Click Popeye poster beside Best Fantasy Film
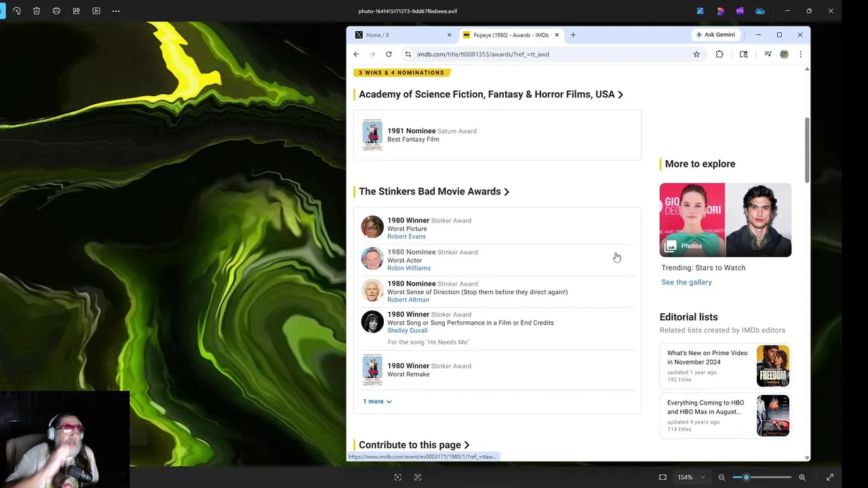868x488 pixels. (x=372, y=135)
